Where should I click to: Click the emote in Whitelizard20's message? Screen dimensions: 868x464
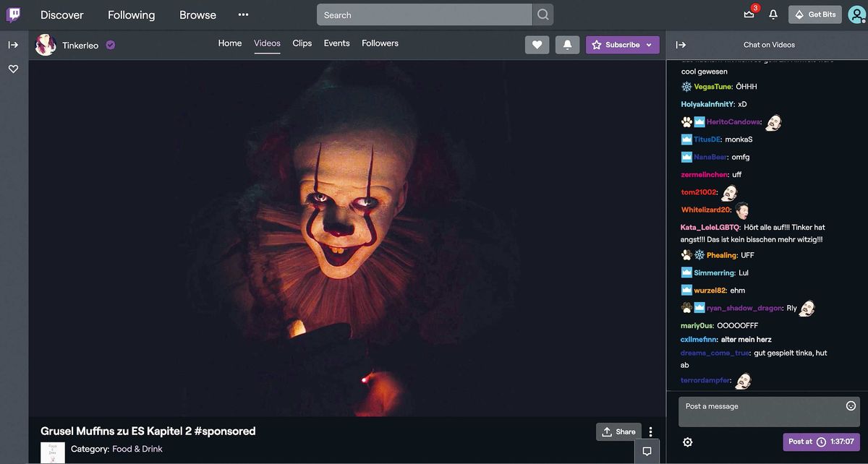(x=742, y=210)
